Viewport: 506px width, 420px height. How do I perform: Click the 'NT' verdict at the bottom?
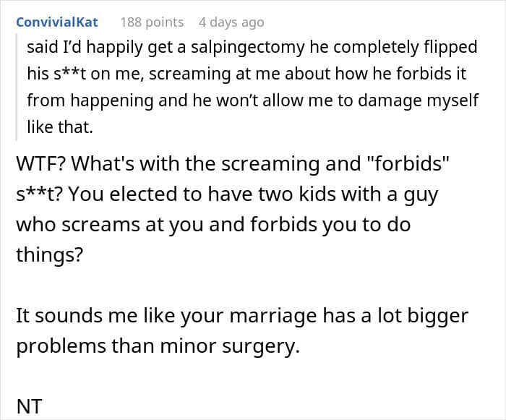(x=30, y=406)
